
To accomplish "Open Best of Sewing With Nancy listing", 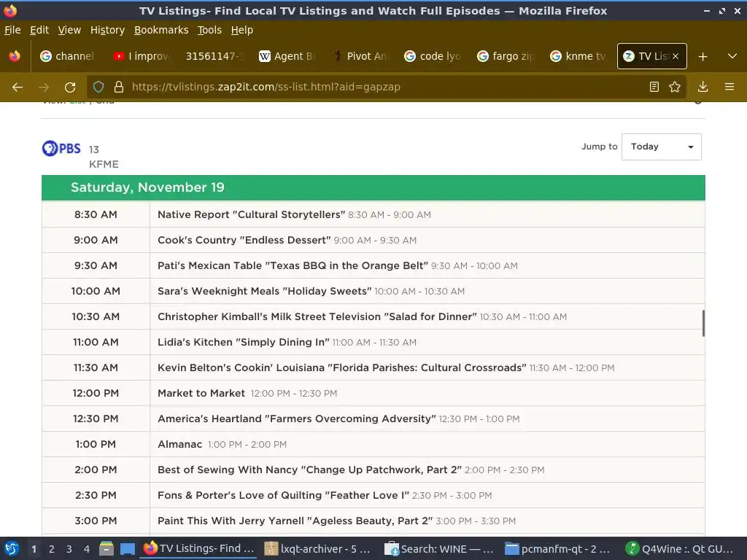I will pyautogui.click(x=309, y=470).
